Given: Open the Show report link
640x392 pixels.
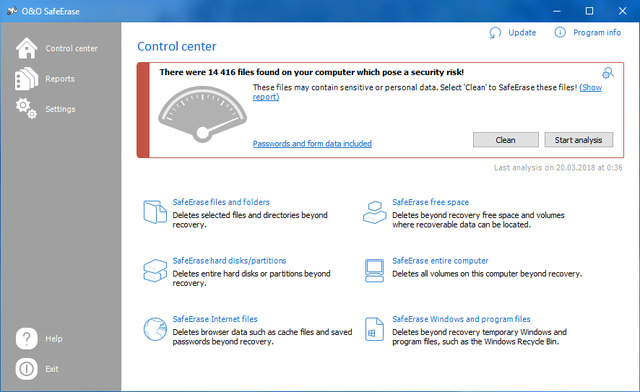Looking at the screenshot, I should [x=591, y=87].
